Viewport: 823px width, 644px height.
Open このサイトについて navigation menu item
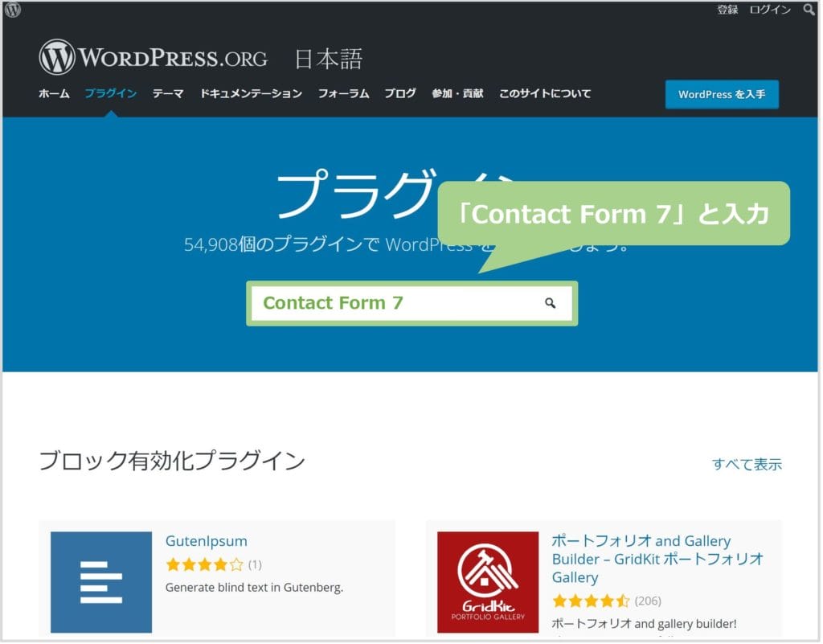point(546,94)
